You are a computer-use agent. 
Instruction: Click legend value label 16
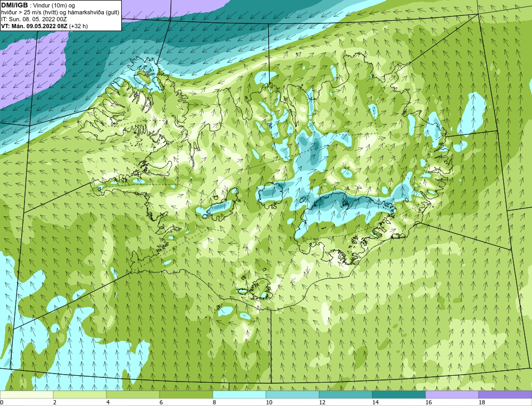[428, 402]
